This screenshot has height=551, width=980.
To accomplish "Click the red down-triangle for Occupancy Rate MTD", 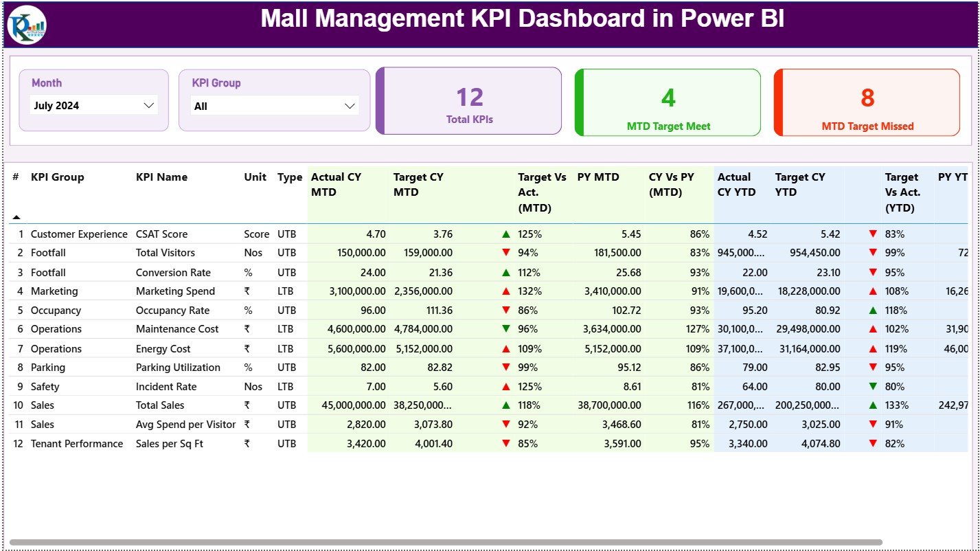I will click(x=506, y=310).
